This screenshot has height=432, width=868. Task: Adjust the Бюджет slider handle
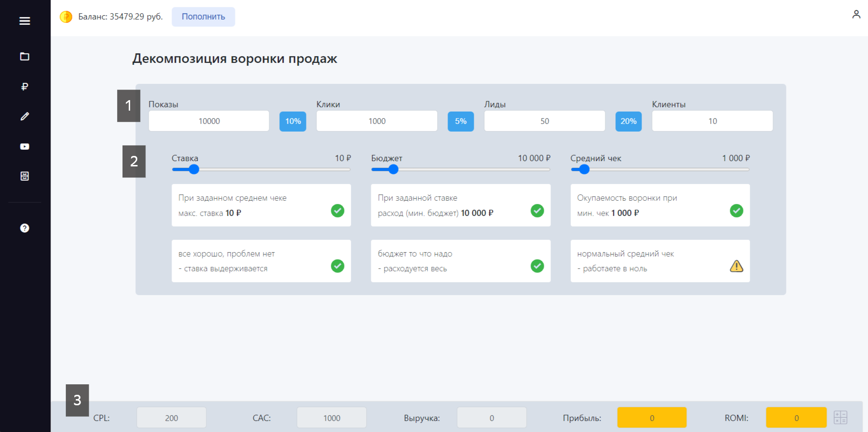pyautogui.click(x=393, y=169)
